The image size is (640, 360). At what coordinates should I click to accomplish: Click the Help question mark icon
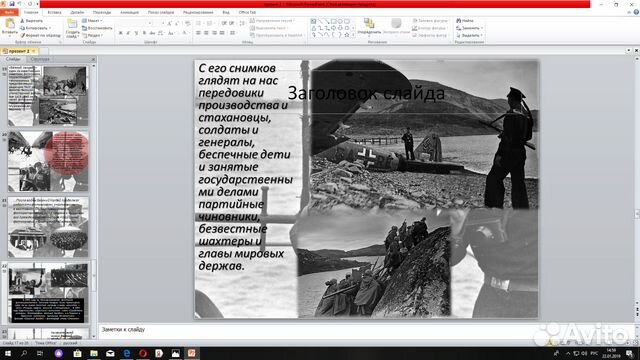pyautogui.click(x=636, y=12)
